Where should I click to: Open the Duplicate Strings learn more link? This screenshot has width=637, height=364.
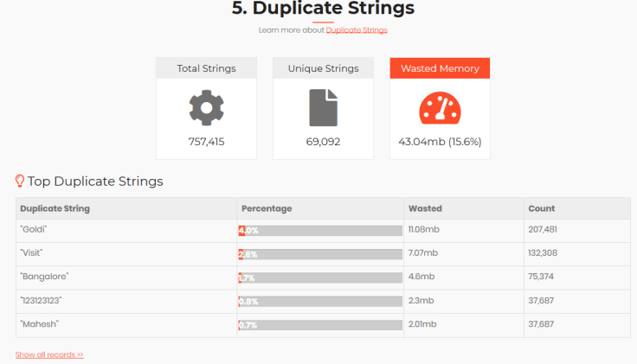tap(357, 30)
